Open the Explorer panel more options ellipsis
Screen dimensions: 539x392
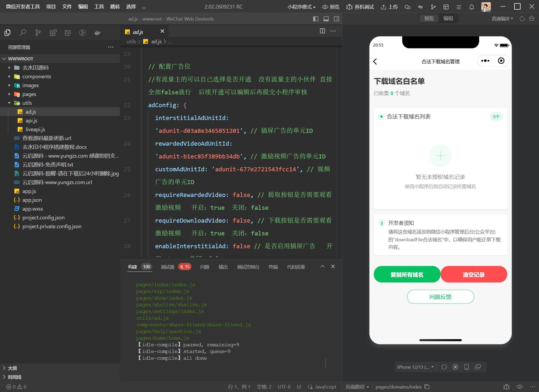pos(111,47)
